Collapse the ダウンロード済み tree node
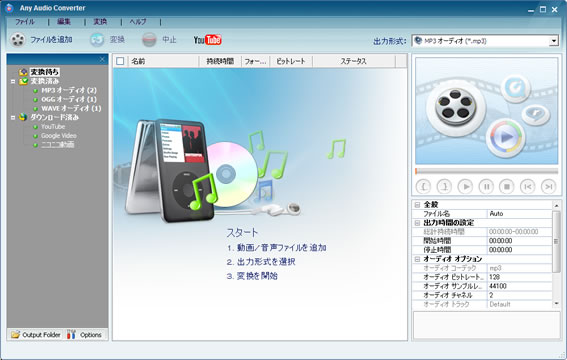The width and height of the screenshot is (567, 360). [x=13, y=117]
